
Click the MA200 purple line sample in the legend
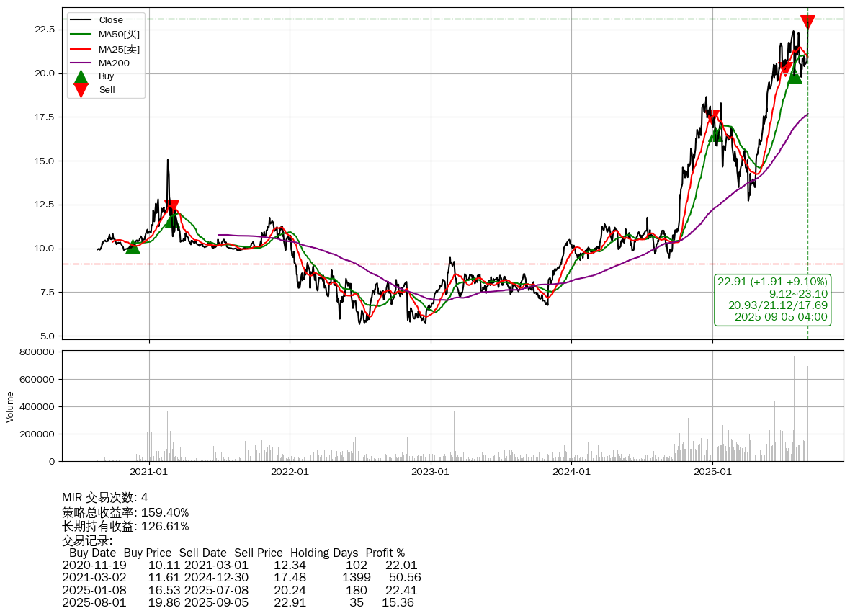pyautogui.click(x=81, y=63)
